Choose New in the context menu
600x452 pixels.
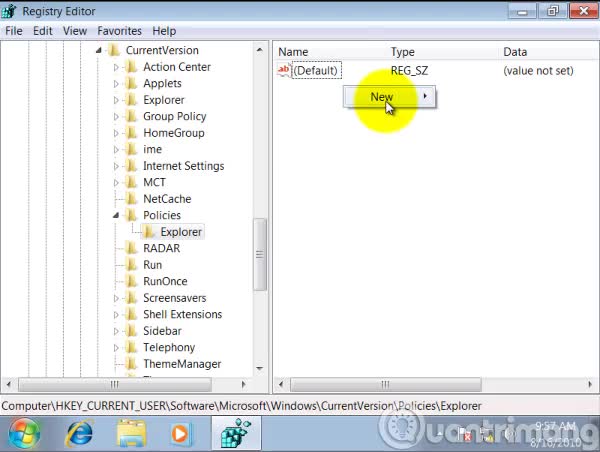[x=389, y=97]
